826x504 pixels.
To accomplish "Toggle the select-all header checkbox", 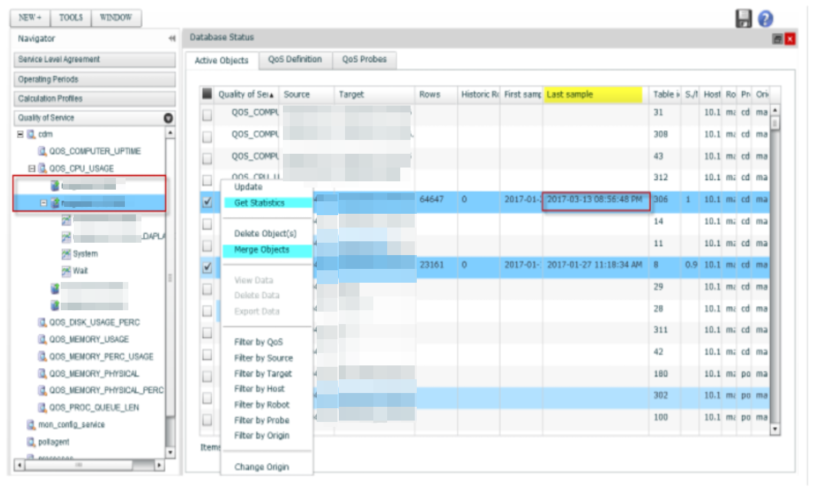I will 207,94.
